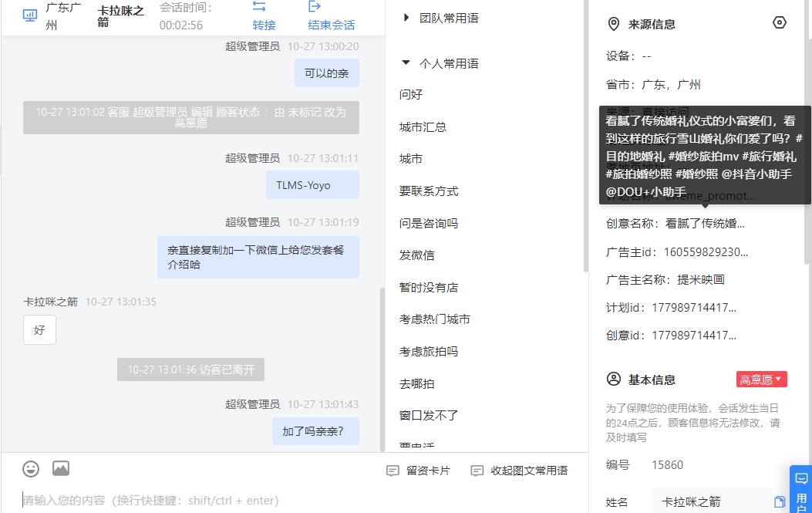Click the visitor name 卡拉咪之箭 in header
Screen dimensions: 812x513
(x=120, y=16)
